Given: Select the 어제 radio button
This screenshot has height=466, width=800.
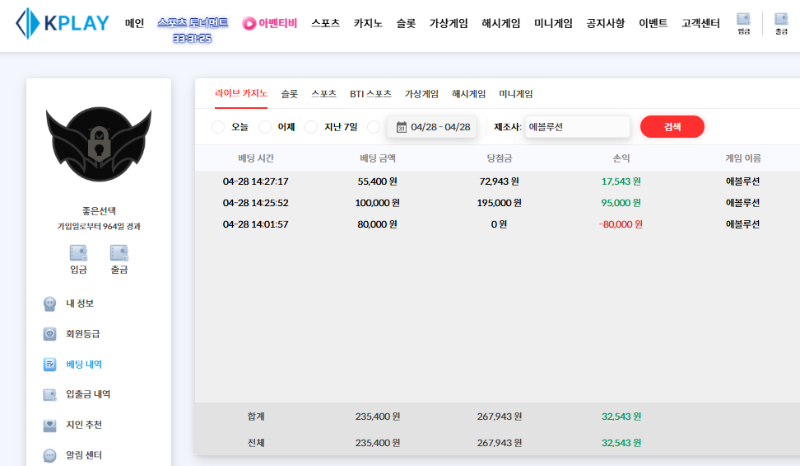Looking at the screenshot, I should [x=265, y=127].
